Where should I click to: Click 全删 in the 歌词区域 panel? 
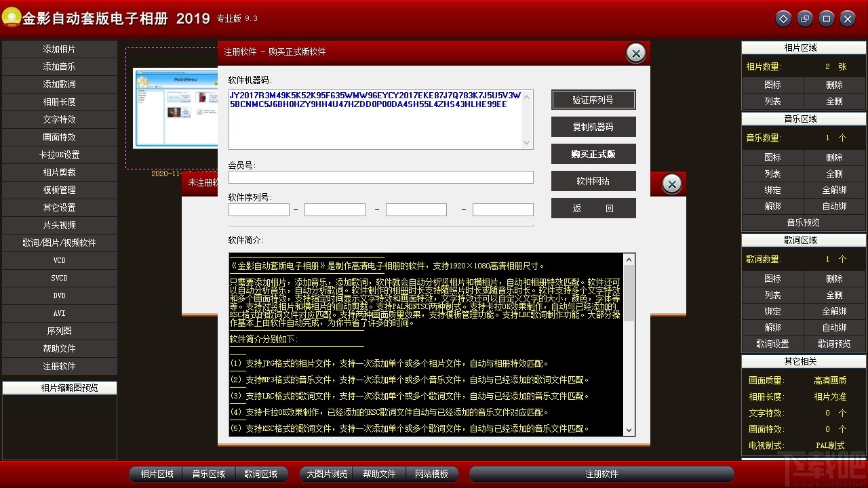click(x=835, y=296)
